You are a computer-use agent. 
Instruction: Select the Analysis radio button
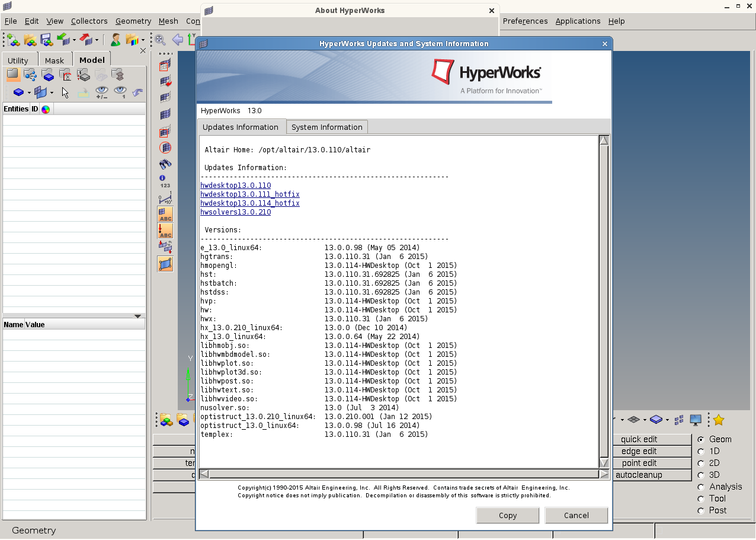coord(701,487)
